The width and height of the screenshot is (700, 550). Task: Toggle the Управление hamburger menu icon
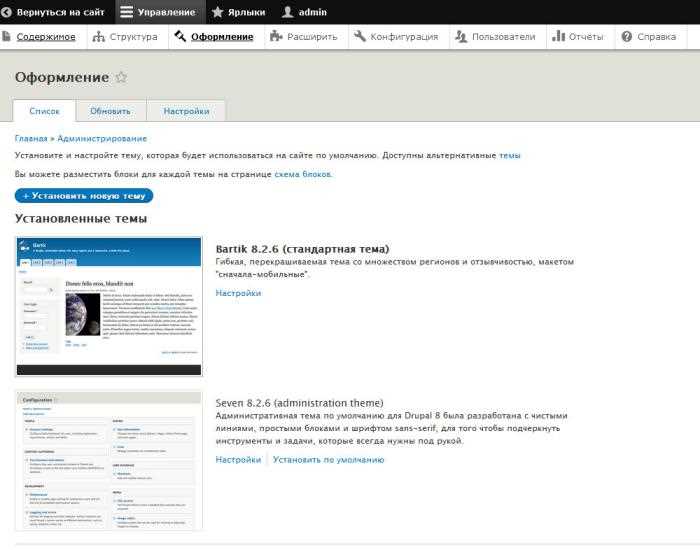click(x=126, y=12)
